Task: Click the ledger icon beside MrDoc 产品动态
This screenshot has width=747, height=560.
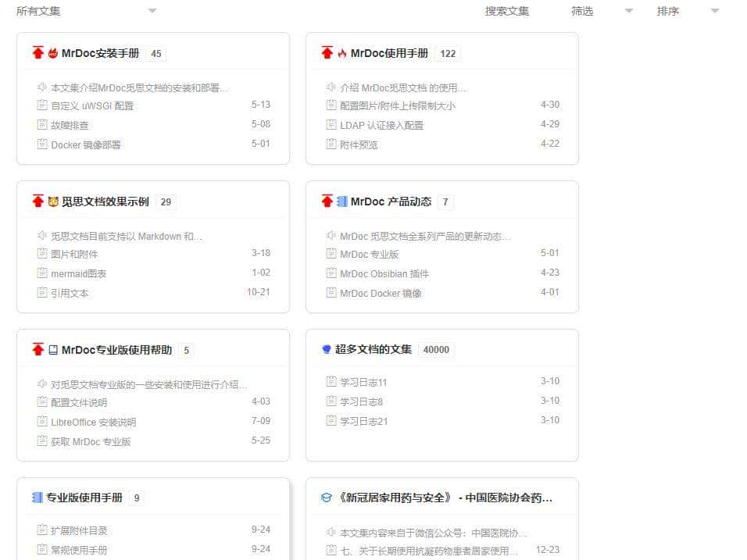Action: tap(344, 201)
